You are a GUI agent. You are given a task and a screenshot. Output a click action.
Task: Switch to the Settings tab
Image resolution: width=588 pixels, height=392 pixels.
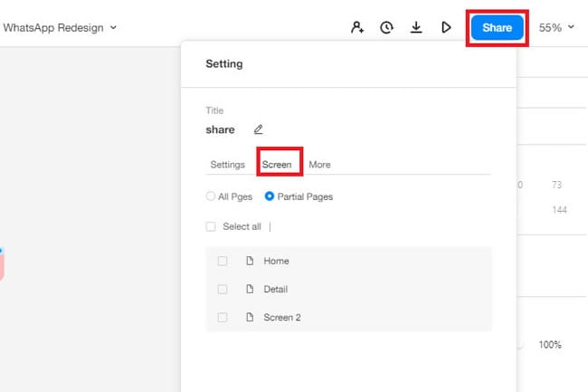click(228, 165)
